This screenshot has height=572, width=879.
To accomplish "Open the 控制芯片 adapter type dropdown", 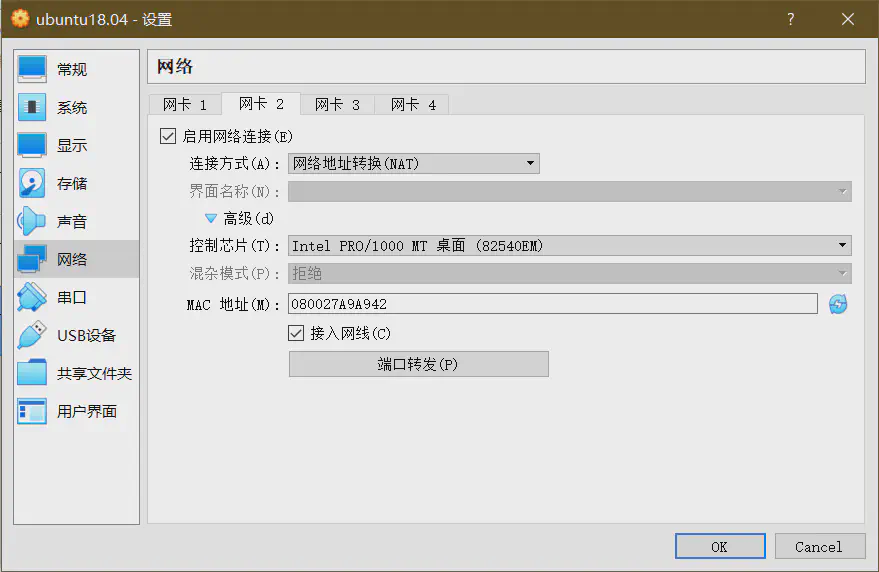I will coord(569,245).
